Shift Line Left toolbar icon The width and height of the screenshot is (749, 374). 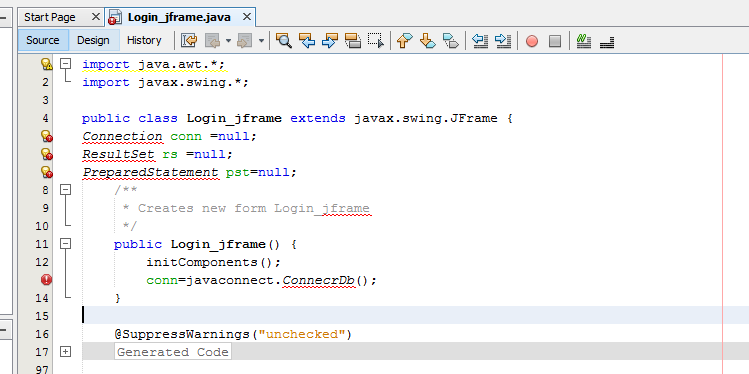(480, 41)
